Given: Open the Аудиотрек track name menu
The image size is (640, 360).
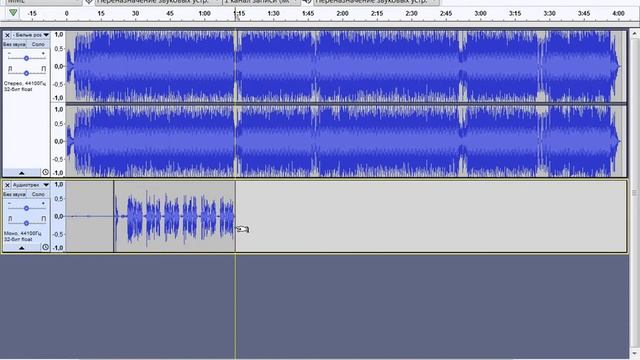Looking at the screenshot, I should click(x=31, y=185).
